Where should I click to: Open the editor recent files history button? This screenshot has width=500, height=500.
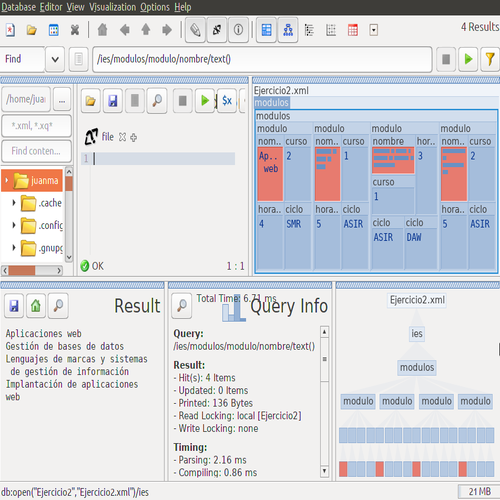[135, 101]
